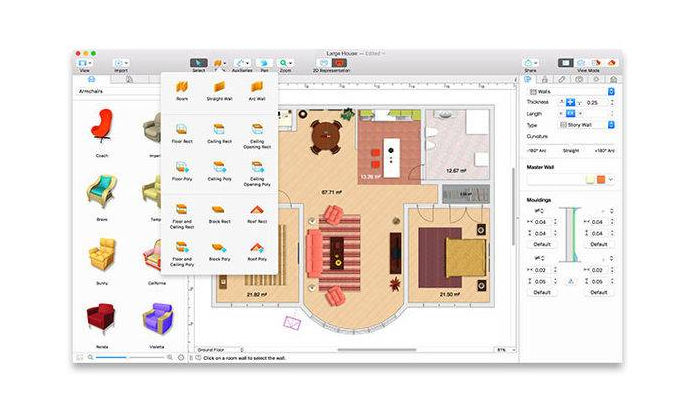Choose the Ceiling Poly tool
The height and width of the screenshot is (411, 684).
[219, 170]
